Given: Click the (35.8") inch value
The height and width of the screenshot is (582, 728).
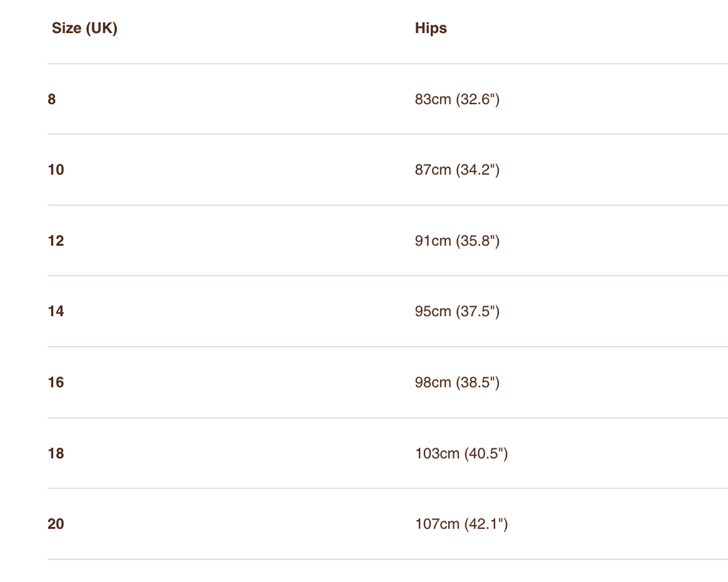Looking at the screenshot, I should click(x=477, y=241).
